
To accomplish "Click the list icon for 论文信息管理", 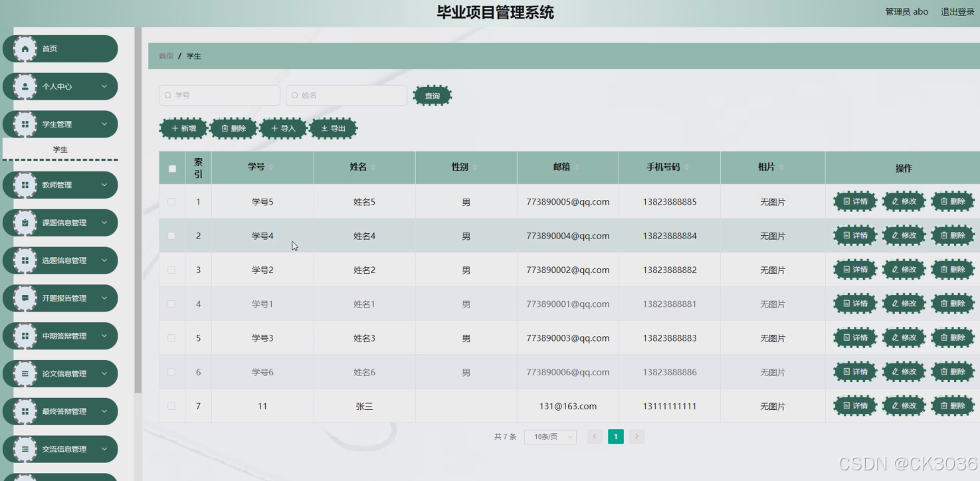I will tap(25, 373).
